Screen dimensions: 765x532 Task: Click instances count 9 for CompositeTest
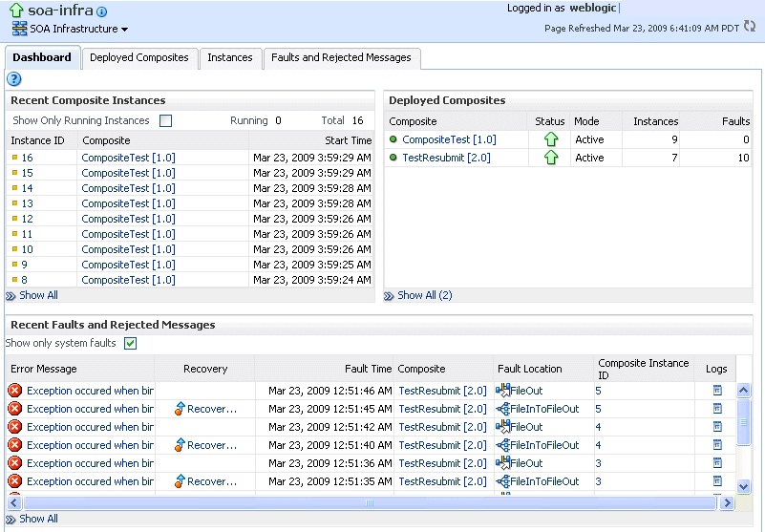pos(674,139)
